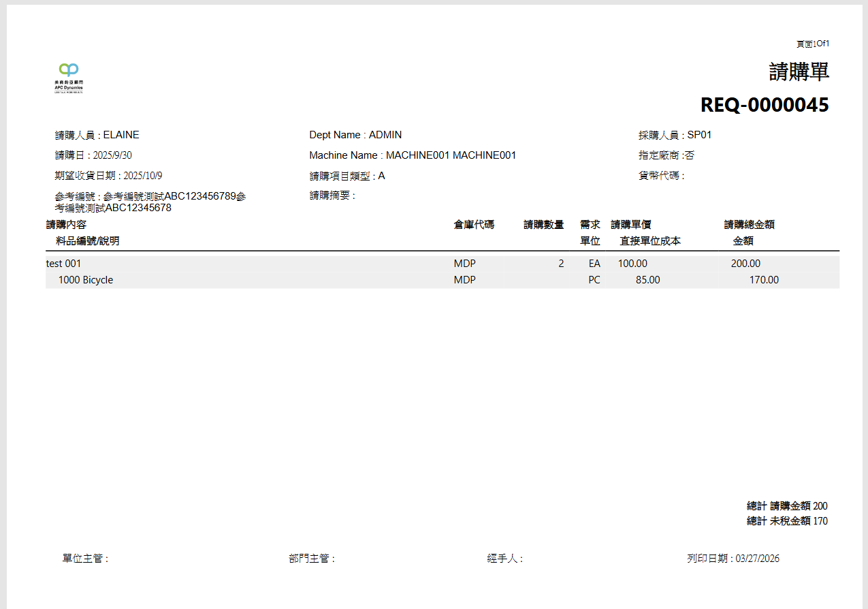Viewport: 868px width, 609px height.
Task: Click the '指定廠商 :否' field
Action: coord(666,155)
